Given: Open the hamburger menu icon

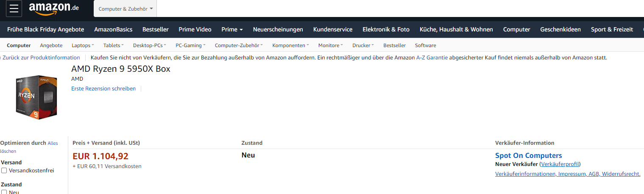Looking at the screenshot, I should click(x=14, y=8).
